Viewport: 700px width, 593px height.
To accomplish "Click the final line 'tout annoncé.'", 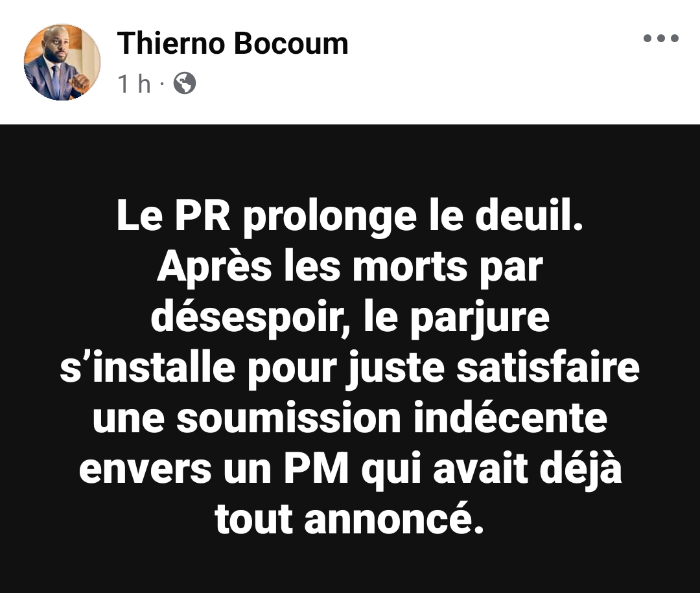I will (x=349, y=520).
